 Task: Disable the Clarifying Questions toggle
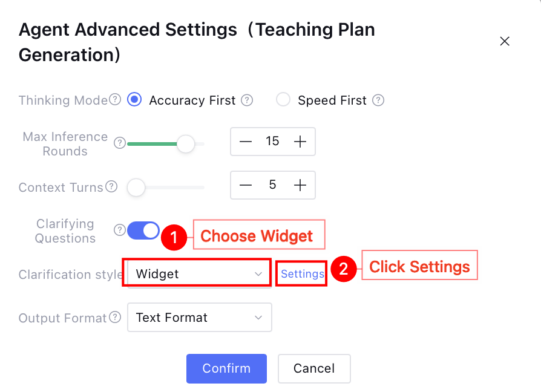143,230
